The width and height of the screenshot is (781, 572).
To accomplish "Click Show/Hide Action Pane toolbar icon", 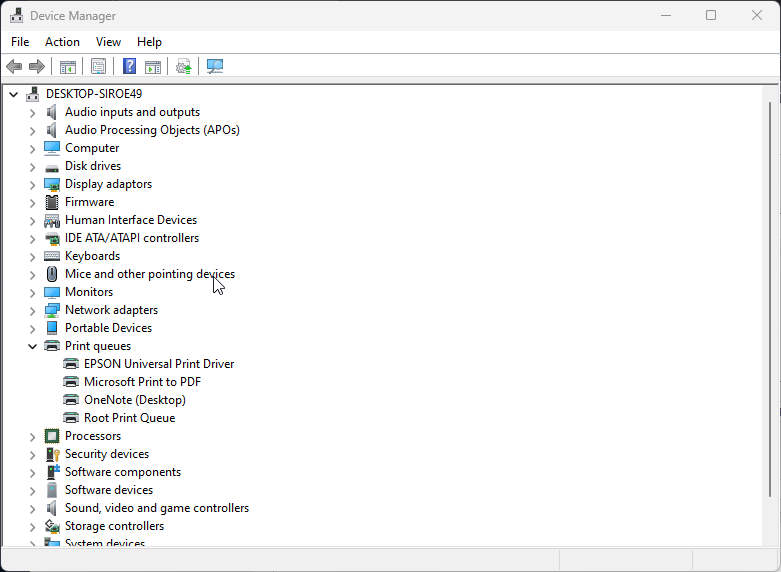I will click(153, 67).
